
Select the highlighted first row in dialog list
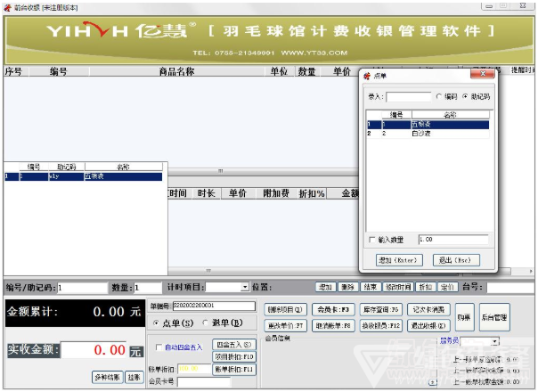[428, 124]
